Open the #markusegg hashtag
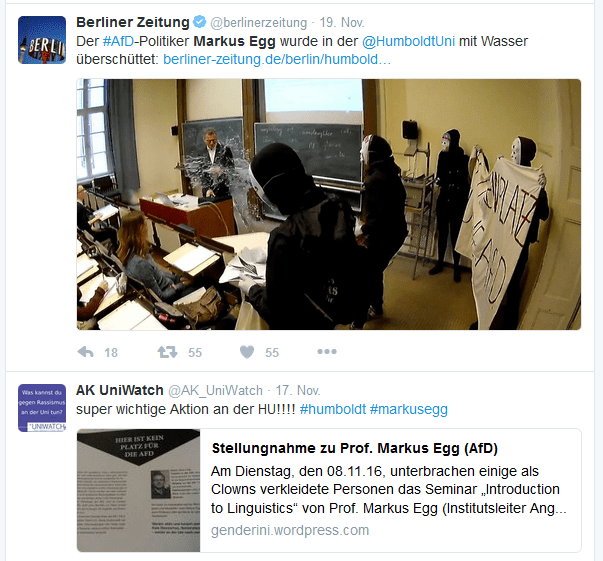Image resolution: width=603 pixels, height=561 pixels. pos(409,410)
